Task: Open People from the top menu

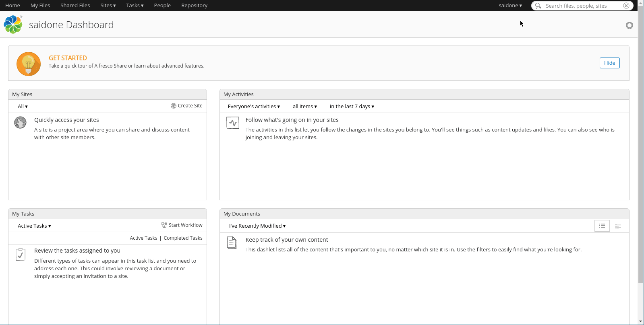Action: point(162,6)
